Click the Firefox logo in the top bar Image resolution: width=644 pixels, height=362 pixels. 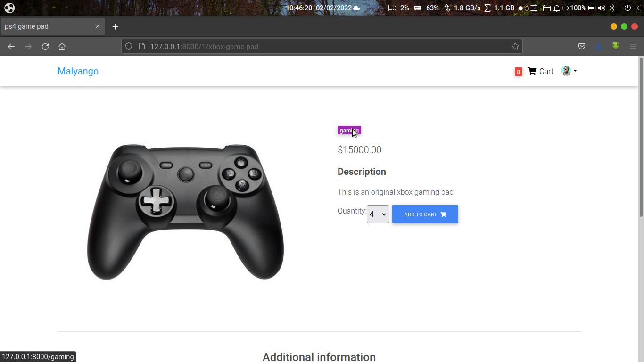(x=10, y=8)
